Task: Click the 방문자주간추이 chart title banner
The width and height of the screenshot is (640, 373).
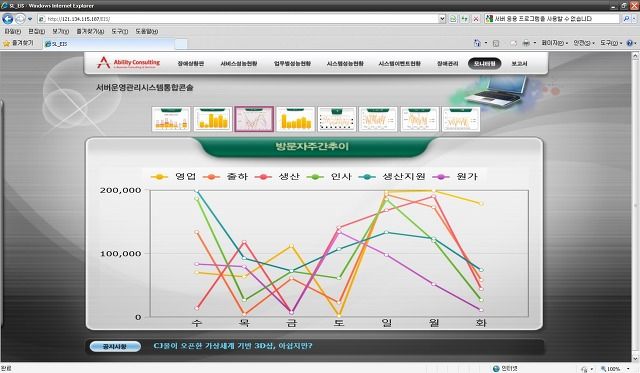Action: [x=313, y=147]
